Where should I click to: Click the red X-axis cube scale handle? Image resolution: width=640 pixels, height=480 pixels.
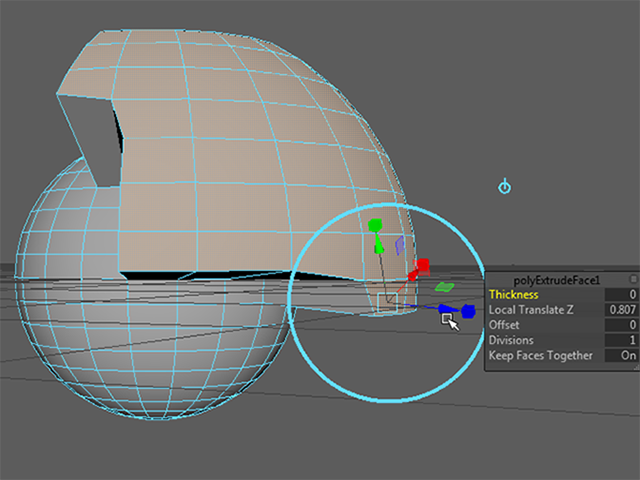422,266
